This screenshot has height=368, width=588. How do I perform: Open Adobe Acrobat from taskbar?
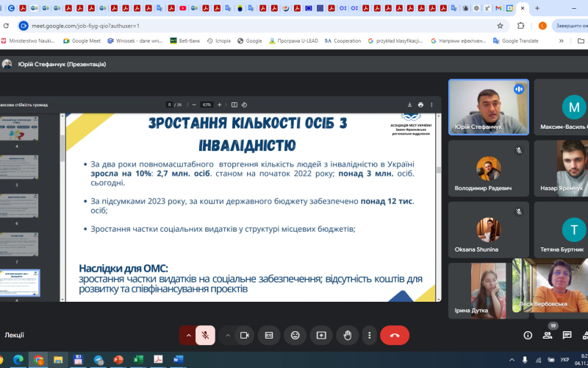pyautogui.click(x=158, y=360)
